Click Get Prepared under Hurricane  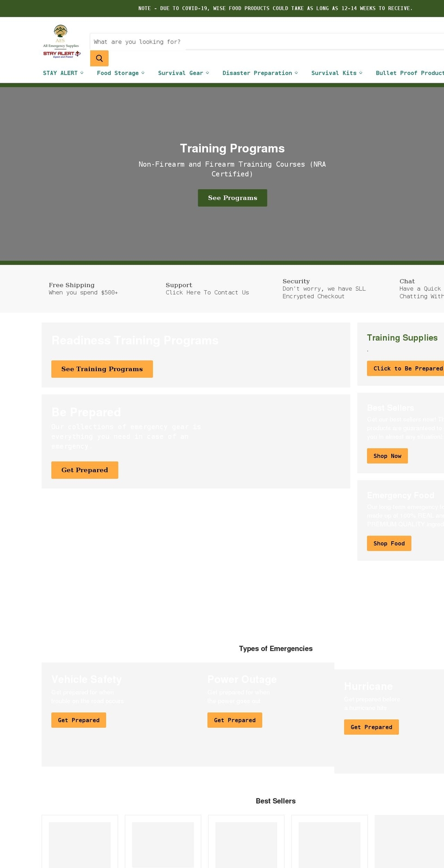[371, 727]
